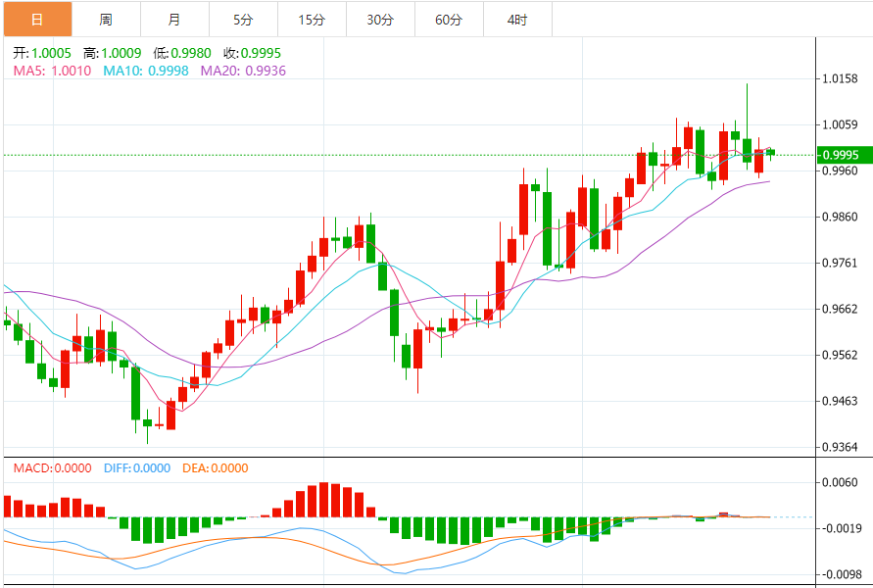Image resolution: width=873 pixels, height=588 pixels.
Task: Click the 收: 0.9995 close value
Action: click(252, 53)
